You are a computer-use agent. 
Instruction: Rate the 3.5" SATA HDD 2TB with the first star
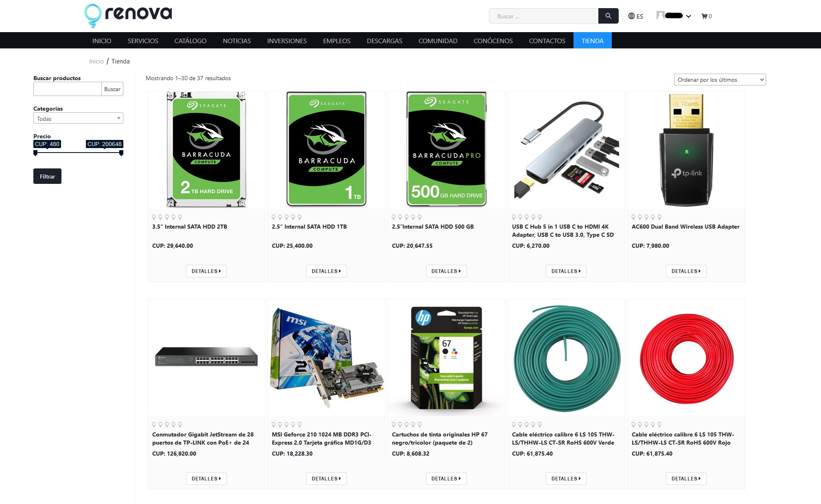pyautogui.click(x=154, y=217)
